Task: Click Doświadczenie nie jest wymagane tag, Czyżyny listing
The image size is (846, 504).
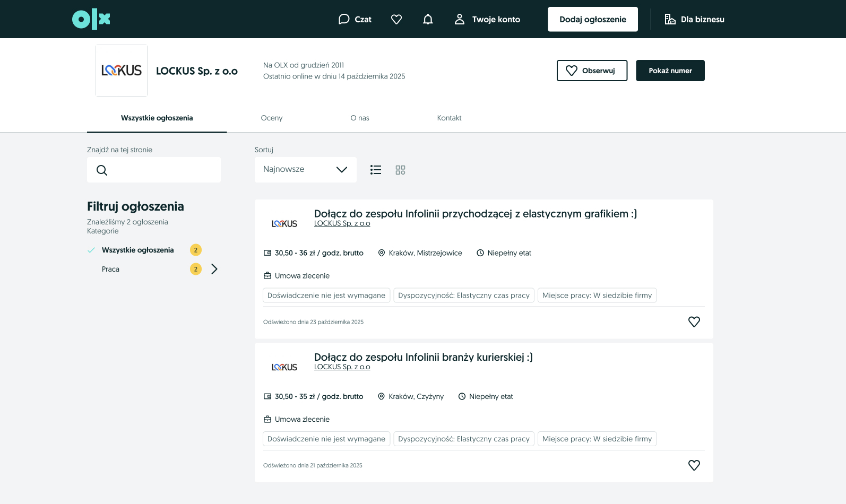Action: pos(326,439)
